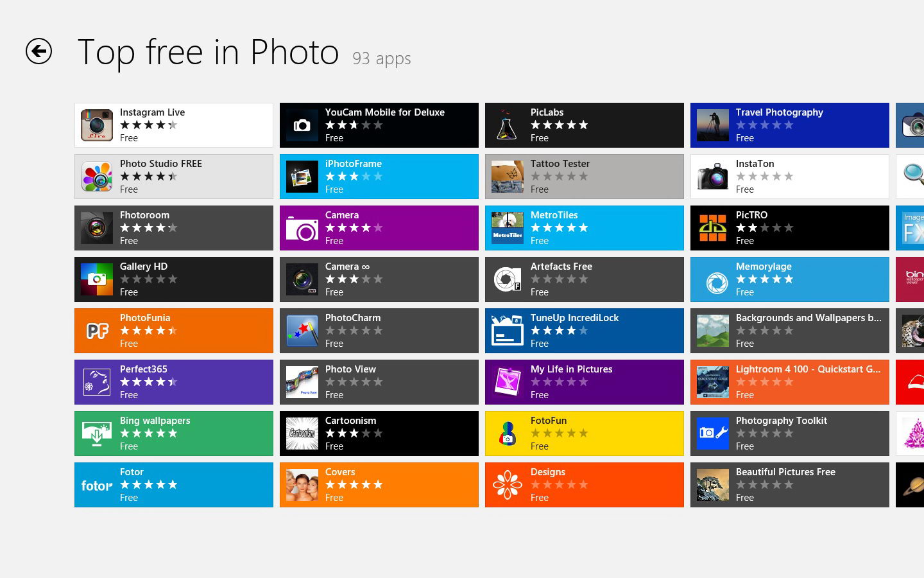
Task: Select the Photo View filmstrip icon
Action: [302, 382]
